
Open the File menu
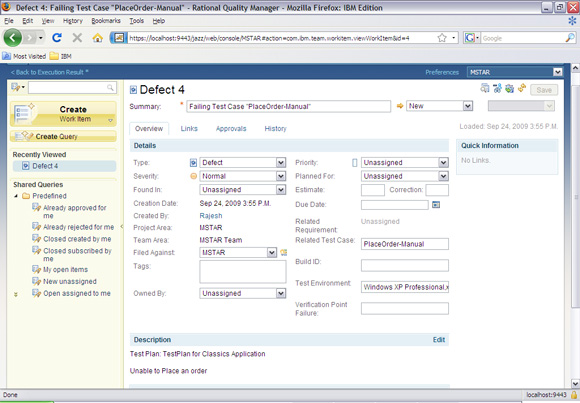click(x=9, y=21)
